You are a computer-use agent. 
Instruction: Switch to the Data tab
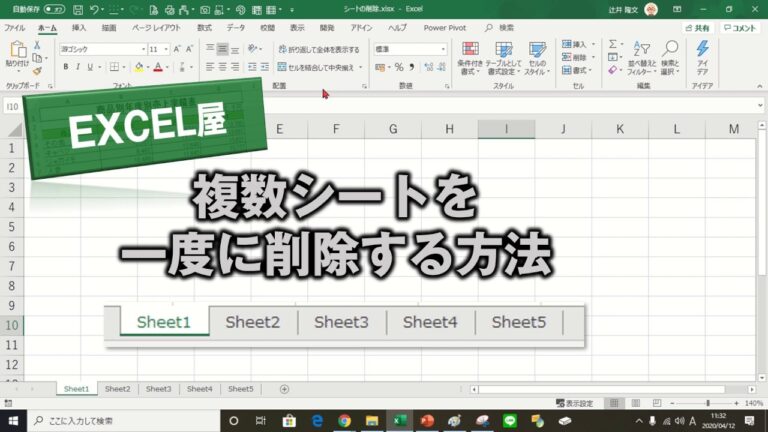point(236,28)
